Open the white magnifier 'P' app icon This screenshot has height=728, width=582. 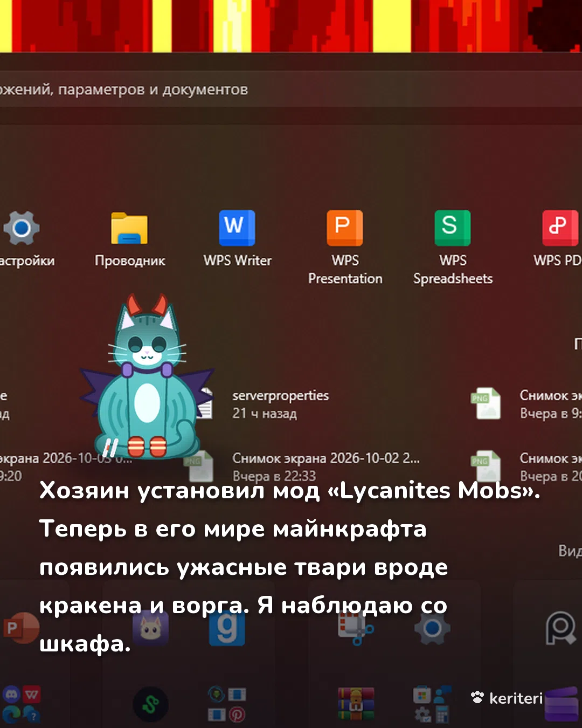pyautogui.click(x=560, y=628)
